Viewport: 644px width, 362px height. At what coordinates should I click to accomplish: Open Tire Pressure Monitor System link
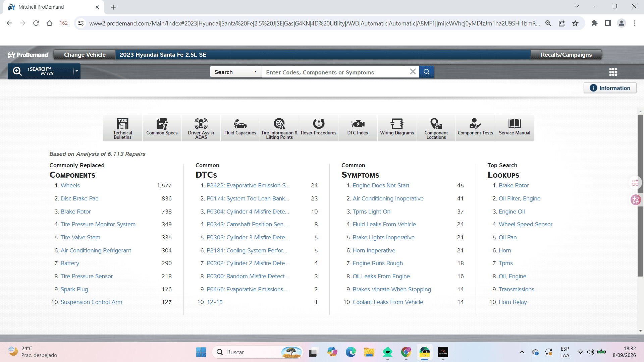(98, 224)
